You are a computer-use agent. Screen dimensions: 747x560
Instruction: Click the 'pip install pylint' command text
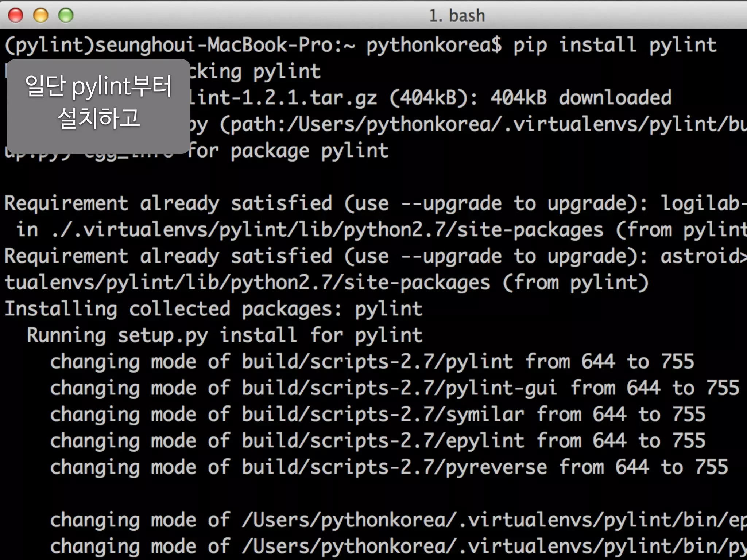615,46
